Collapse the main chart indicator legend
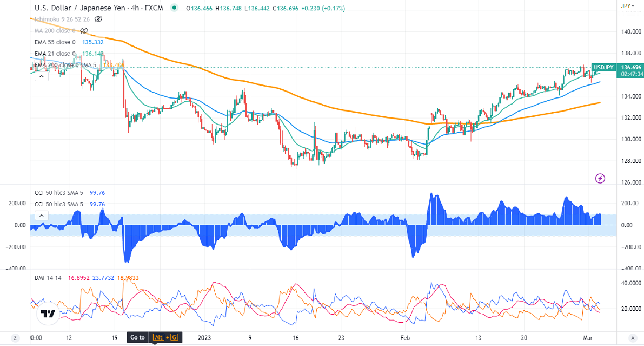Screen dimensions: 644x346 click(x=41, y=76)
